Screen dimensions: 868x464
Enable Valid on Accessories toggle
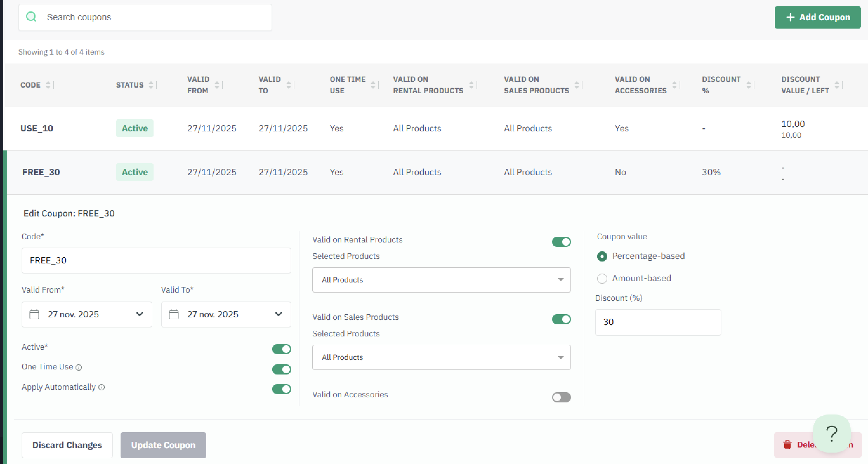point(561,397)
